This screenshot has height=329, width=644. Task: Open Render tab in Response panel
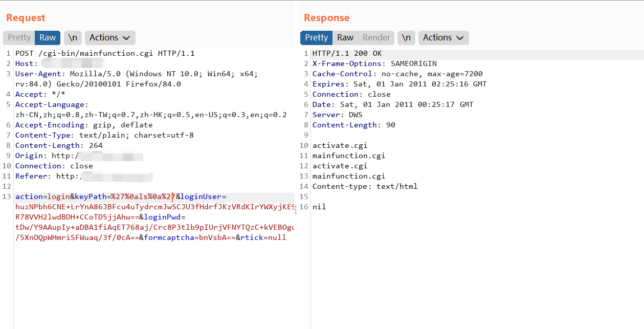pyautogui.click(x=376, y=37)
